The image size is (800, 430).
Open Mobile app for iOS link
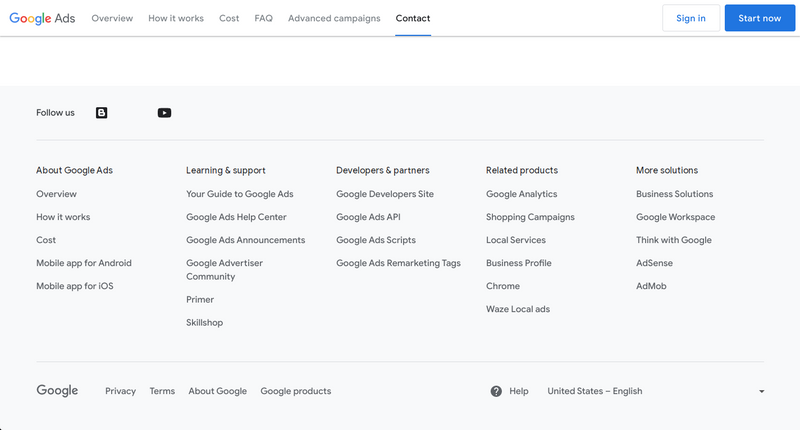pyautogui.click(x=75, y=286)
